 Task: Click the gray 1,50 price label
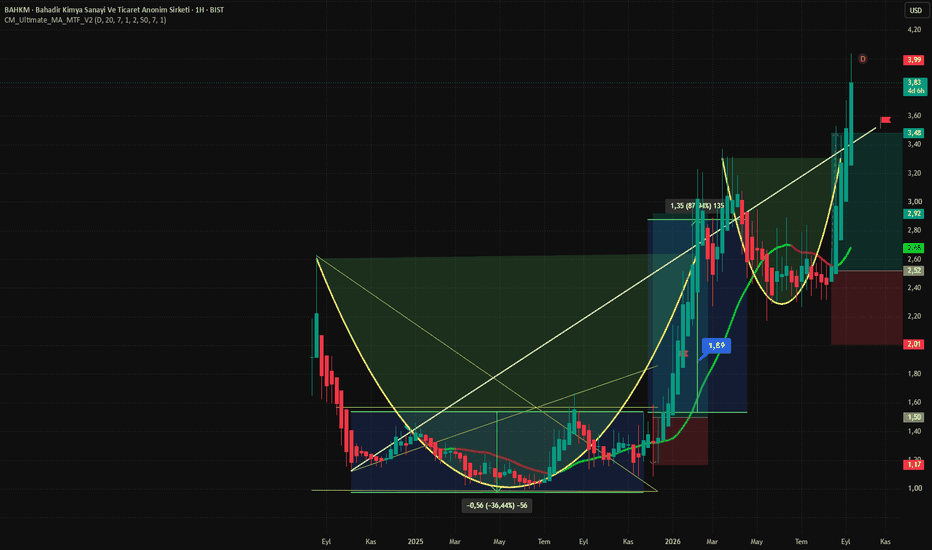(914, 417)
